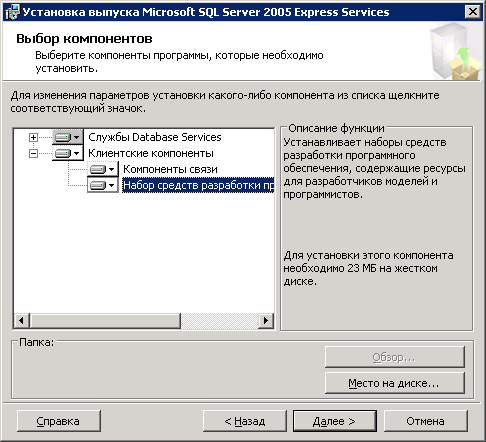Viewport: 486px width, 442px height.
Task: Click the Далее button to continue
Action: click(x=335, y=421)
